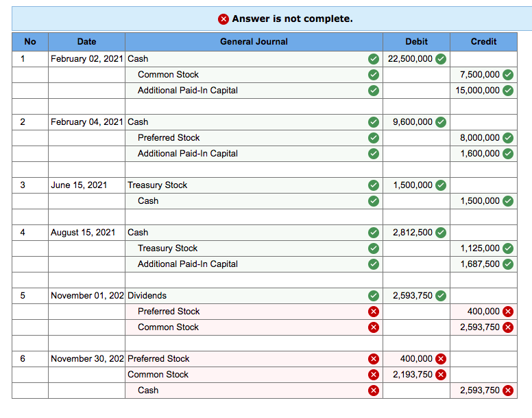Image resolution: width=532 pixels, height=418 pixels.
Task: Click green check beside 7,500,000 credit
Action: pos(508,75)
